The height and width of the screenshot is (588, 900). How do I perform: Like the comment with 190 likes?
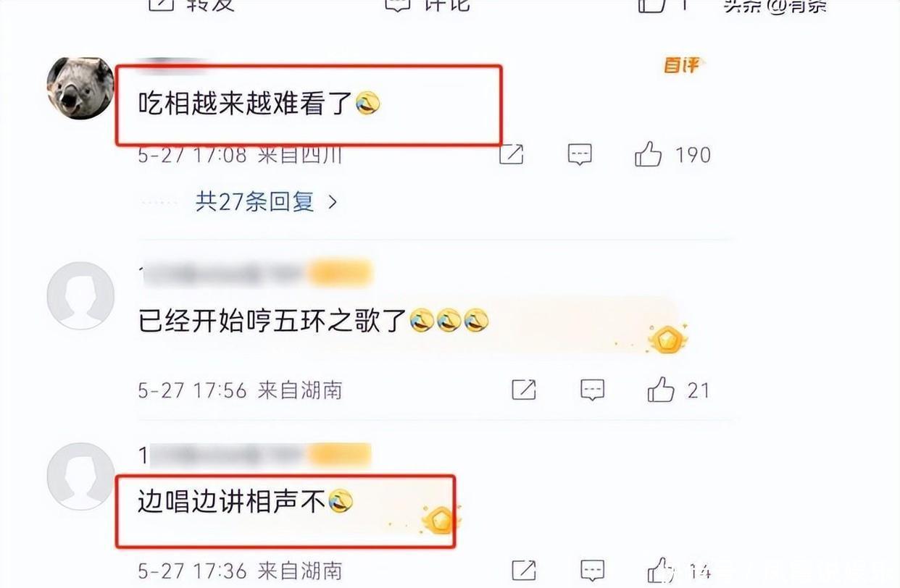[x=649, y=154]
